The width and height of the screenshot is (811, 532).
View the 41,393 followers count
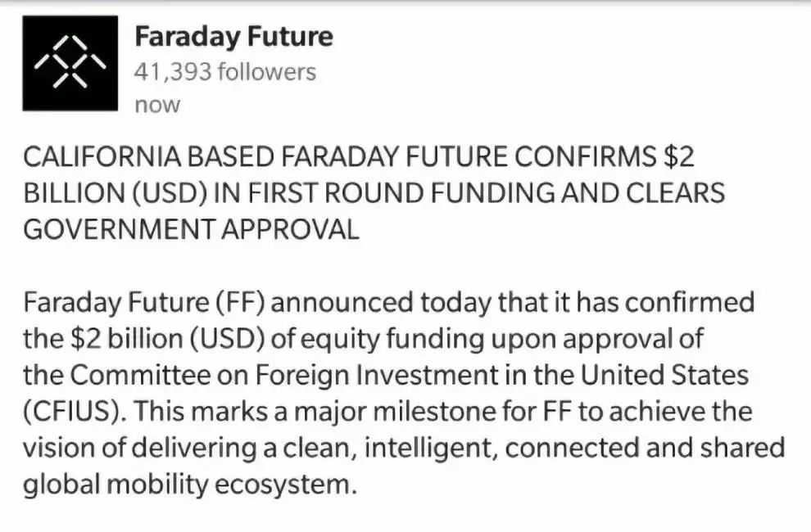(x=225, y=71)
